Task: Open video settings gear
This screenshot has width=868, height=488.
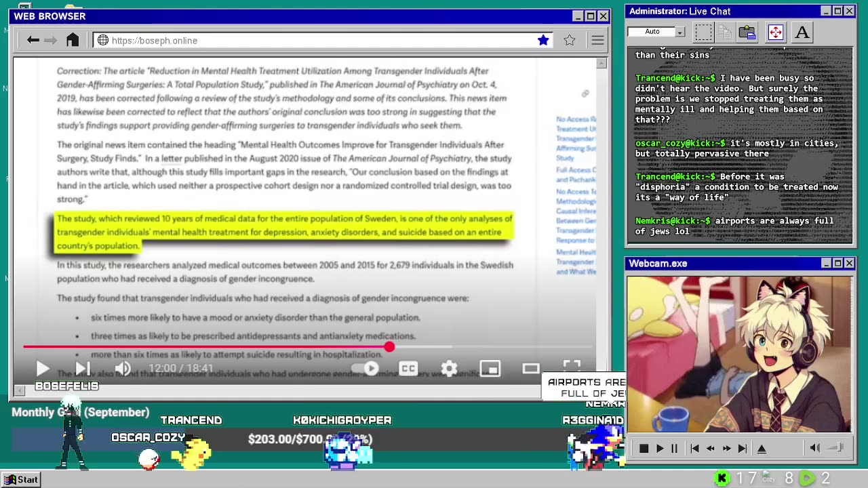Action: [449, 369]
